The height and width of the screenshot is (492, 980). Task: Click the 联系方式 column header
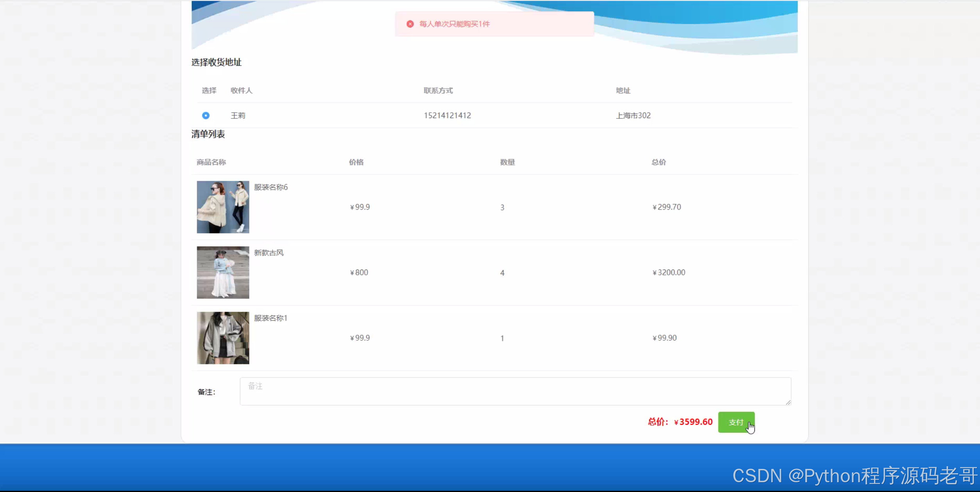(438, 90)
